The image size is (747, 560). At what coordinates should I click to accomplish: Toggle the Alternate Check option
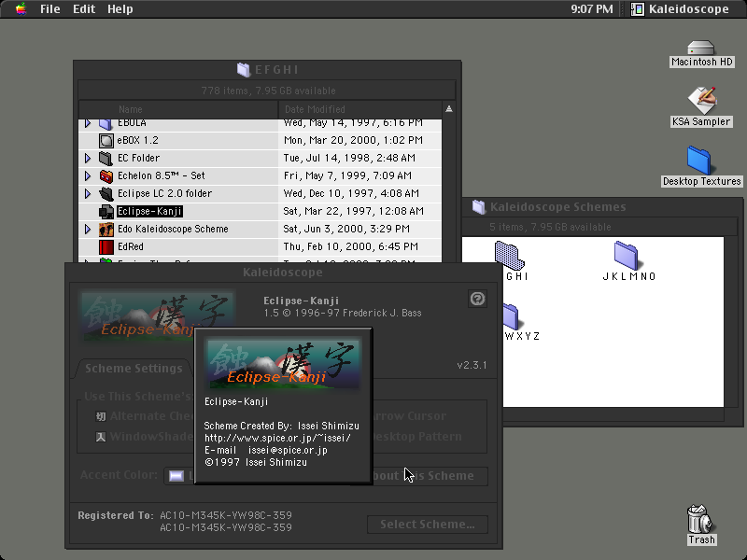[x=101, y=416]
